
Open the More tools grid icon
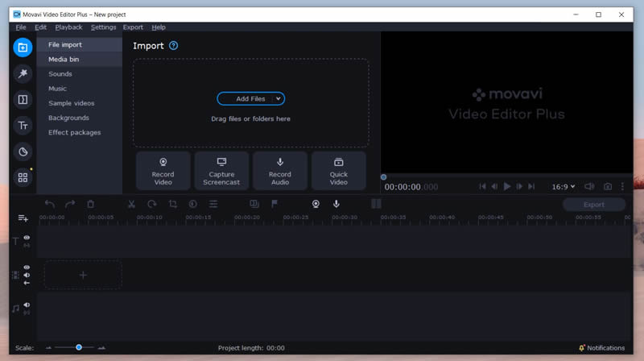point(23,177)
